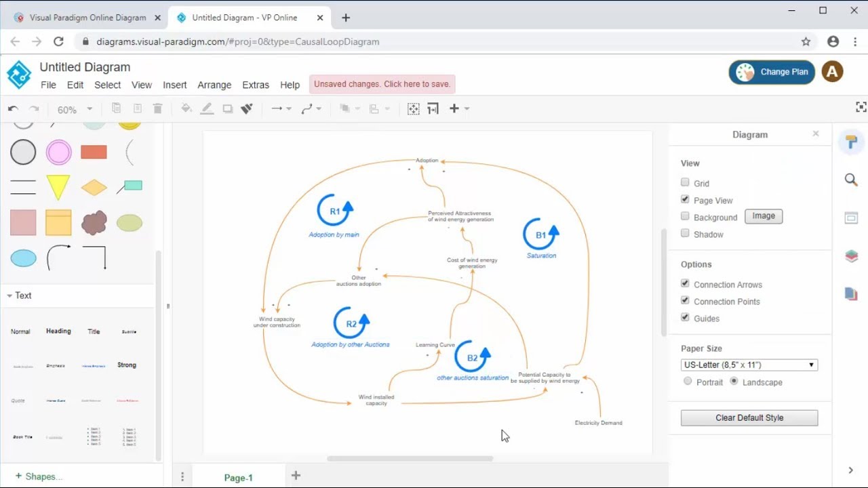Viewport: 868px width, 488px height.
Task: Click the Change Plan button
Action: coord(772,72)
